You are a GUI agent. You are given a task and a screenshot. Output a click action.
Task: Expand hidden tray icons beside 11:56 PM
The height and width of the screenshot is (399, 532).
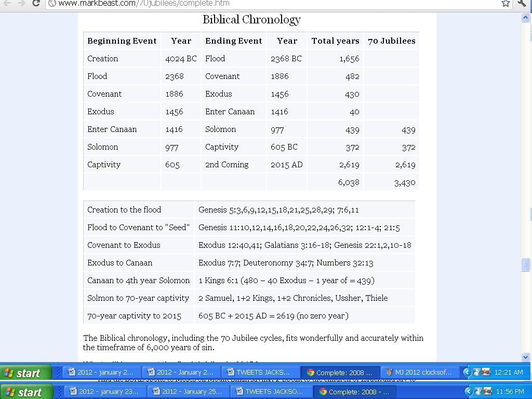point(469,392)
